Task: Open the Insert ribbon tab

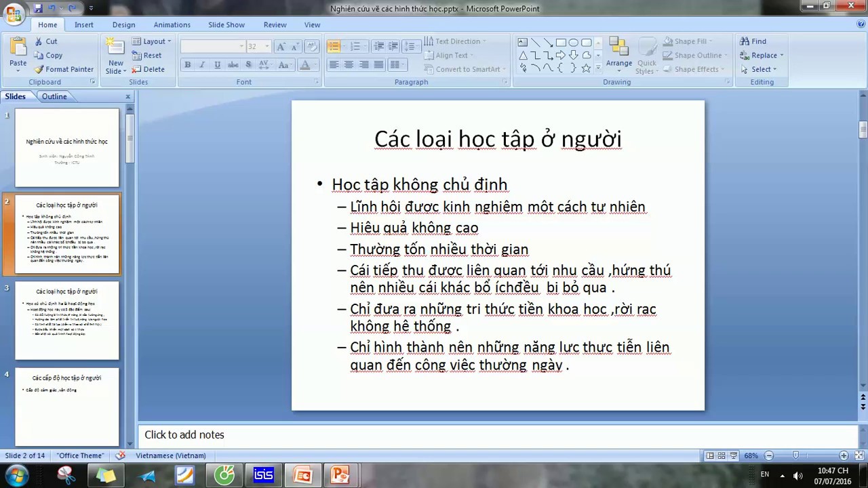Action: [84, 24]
